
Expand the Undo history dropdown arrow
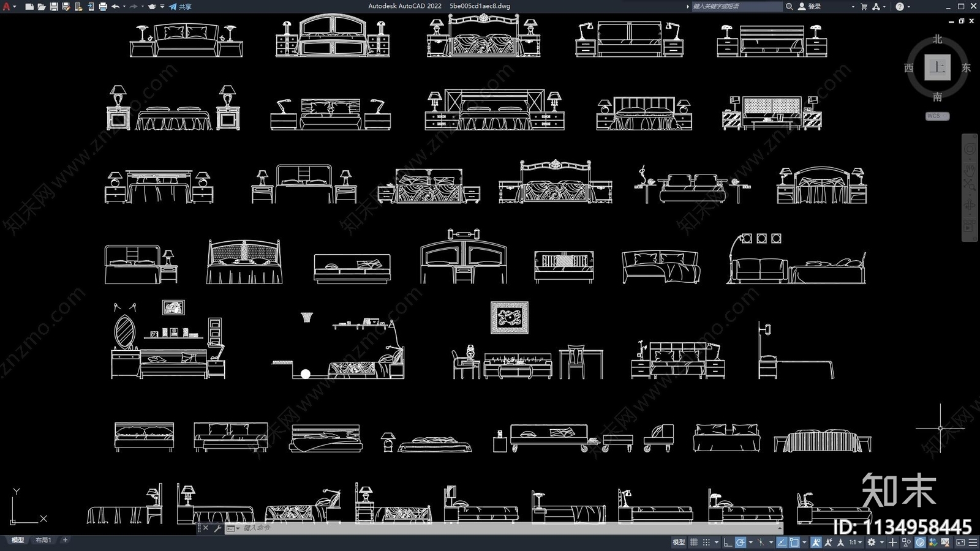tap(124, 6)
